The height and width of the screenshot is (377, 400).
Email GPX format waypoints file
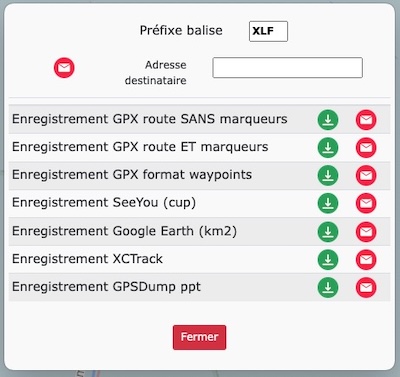(366, 175)
